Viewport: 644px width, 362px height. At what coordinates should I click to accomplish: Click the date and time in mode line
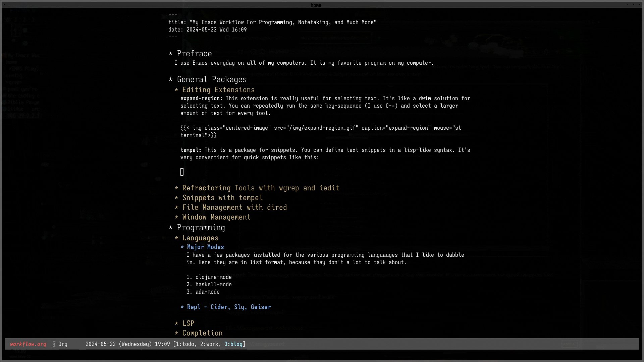point(128,344)
